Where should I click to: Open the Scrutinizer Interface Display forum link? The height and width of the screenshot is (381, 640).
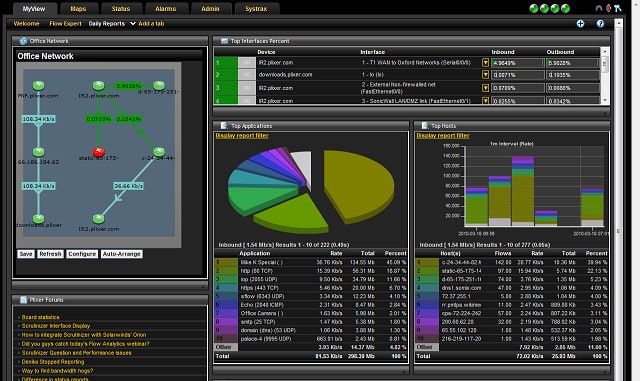(56, 326)
